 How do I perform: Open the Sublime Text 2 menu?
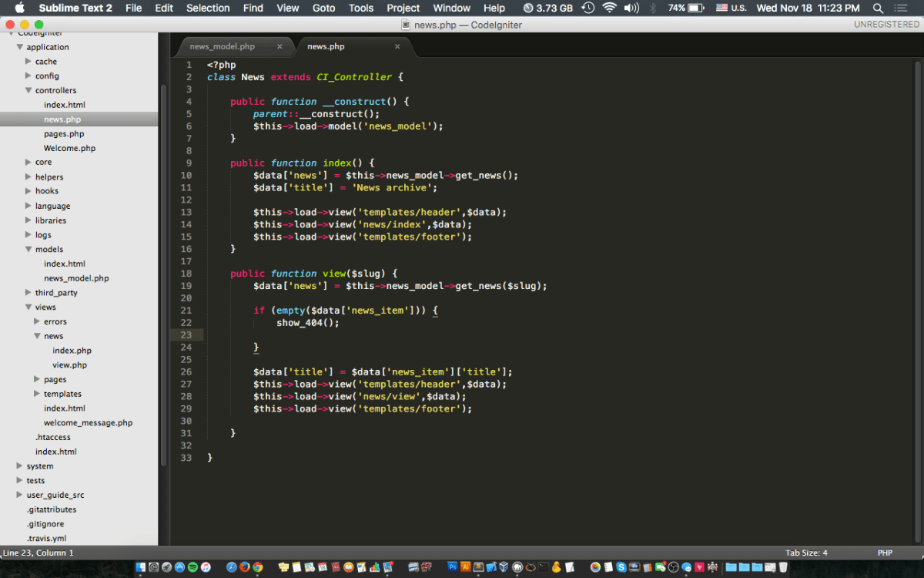[x=75, y=8]
